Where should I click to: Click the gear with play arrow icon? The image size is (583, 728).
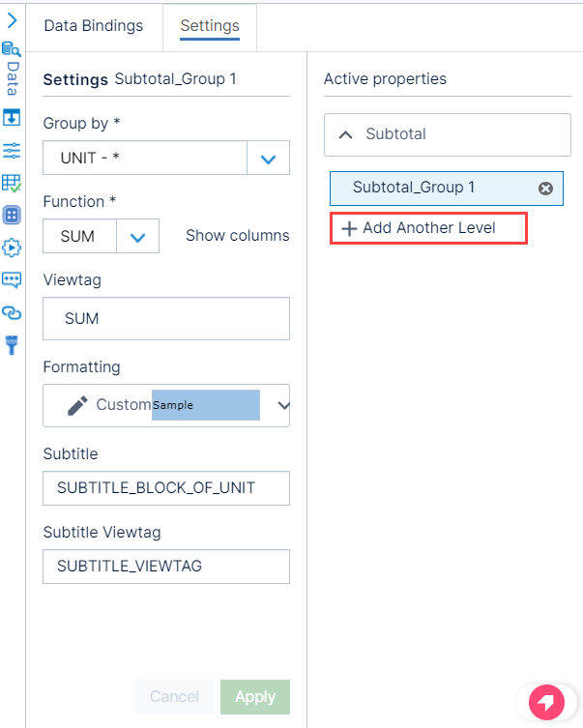click(12, 248)
